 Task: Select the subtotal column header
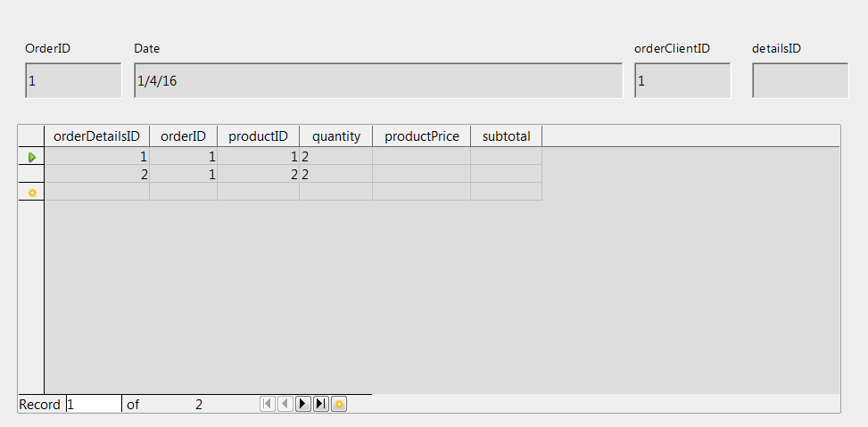506,136
